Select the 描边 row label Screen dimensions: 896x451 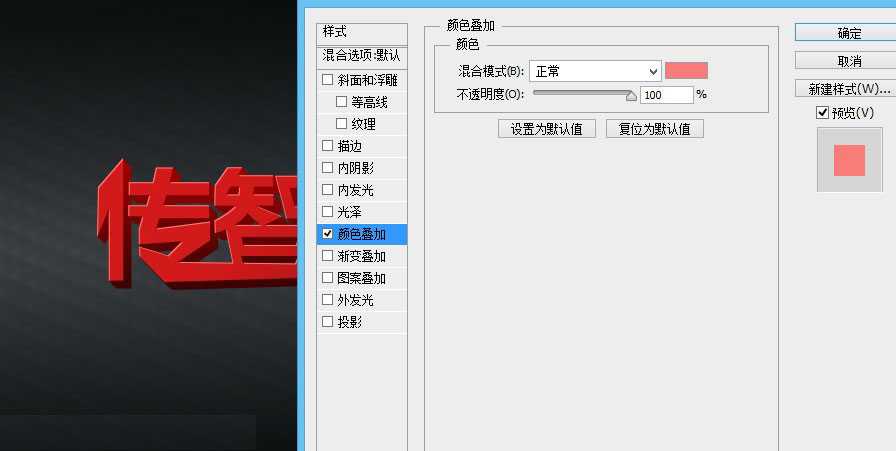(349, 146)
